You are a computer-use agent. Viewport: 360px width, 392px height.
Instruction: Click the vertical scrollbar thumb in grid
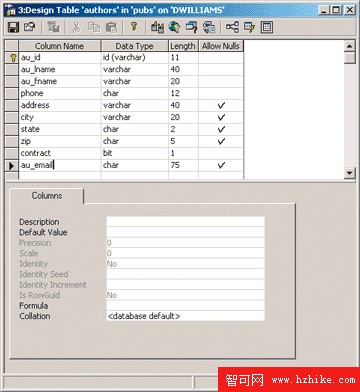click(349, 58)
